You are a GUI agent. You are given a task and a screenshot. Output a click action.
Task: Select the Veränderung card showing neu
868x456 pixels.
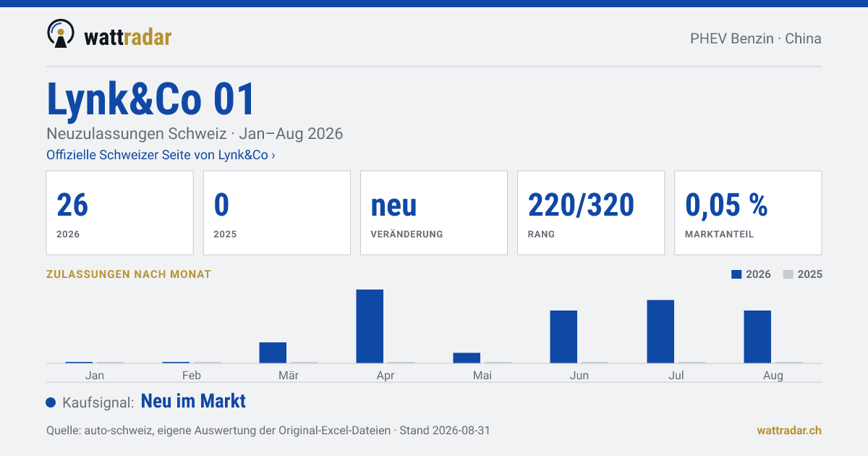434,213
